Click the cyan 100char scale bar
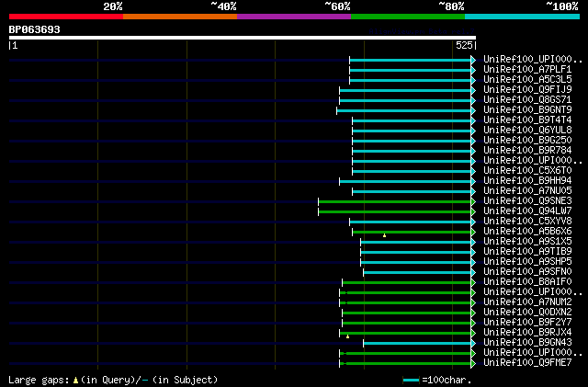This screenshot has width=588, height=387. pos(412,381)
